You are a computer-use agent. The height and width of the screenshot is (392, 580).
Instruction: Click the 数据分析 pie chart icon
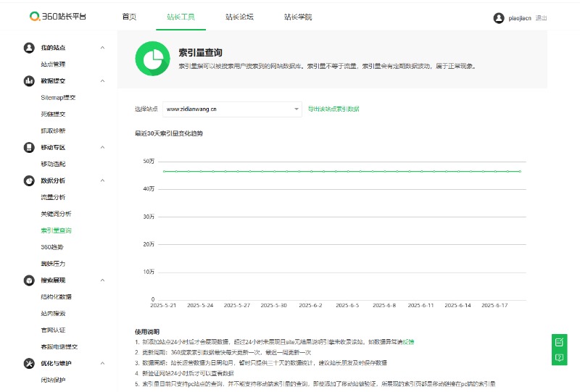point(29,180)
